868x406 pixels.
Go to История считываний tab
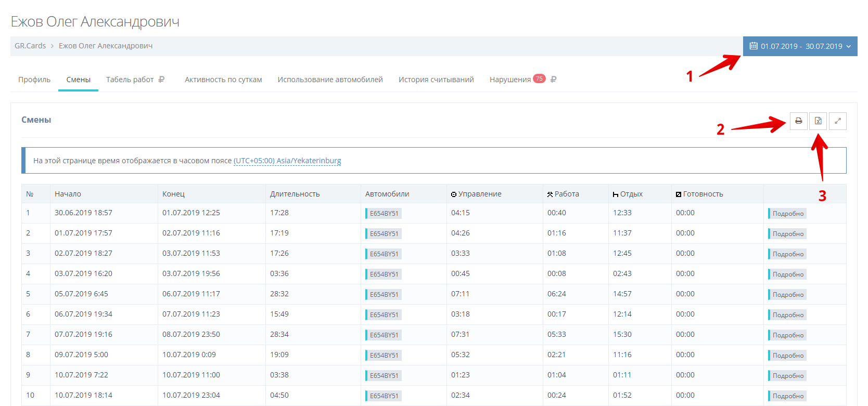point(436,80)
